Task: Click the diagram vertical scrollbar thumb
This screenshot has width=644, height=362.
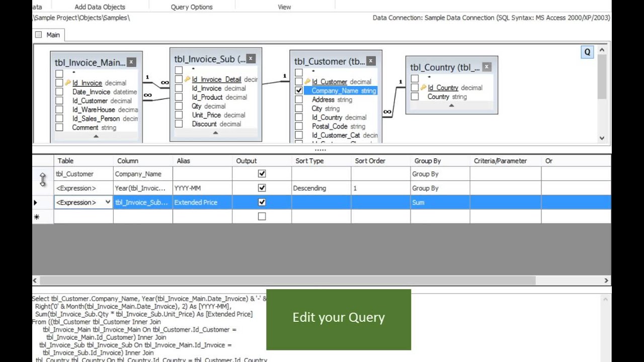Action: point(602,76)
